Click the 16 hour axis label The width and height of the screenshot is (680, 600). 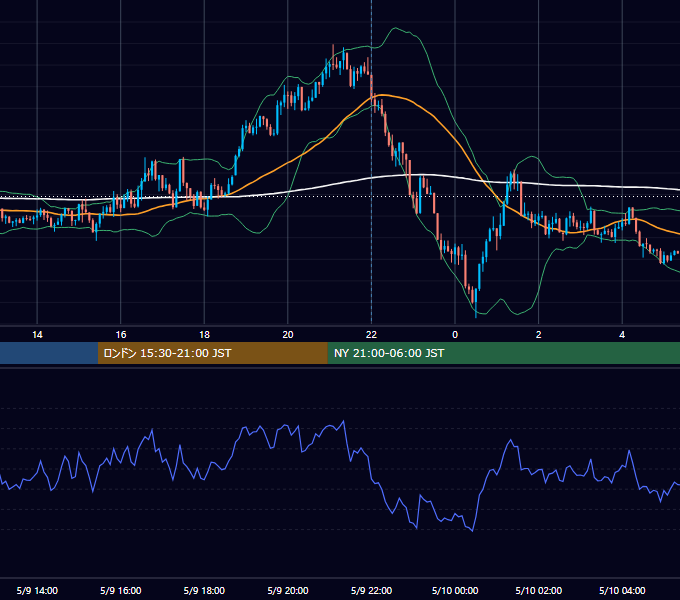click(x=121, y=335)
